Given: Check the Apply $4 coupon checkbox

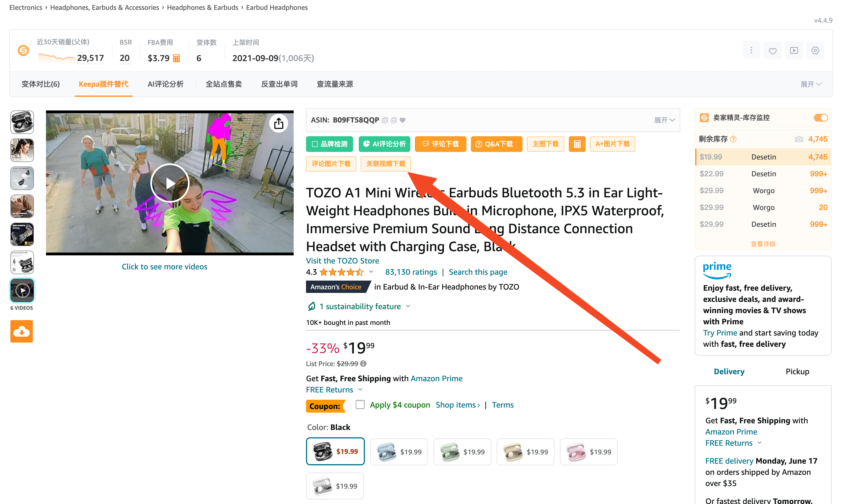Looking at the screenshot, I should [x=360, y=404].
